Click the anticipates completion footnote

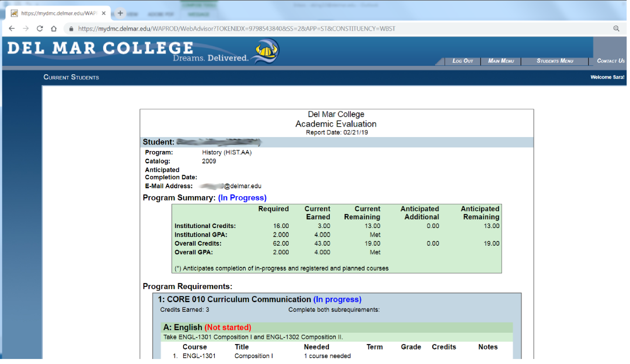[281, 268]
